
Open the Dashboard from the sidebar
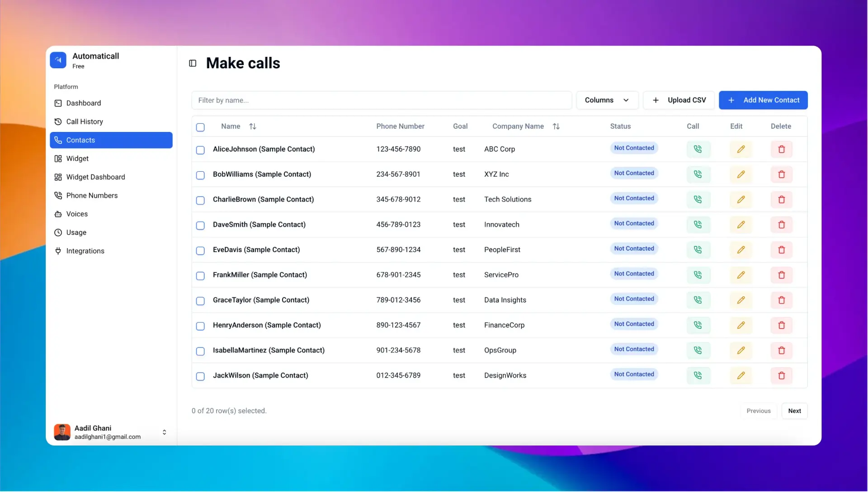pos(83,103)
